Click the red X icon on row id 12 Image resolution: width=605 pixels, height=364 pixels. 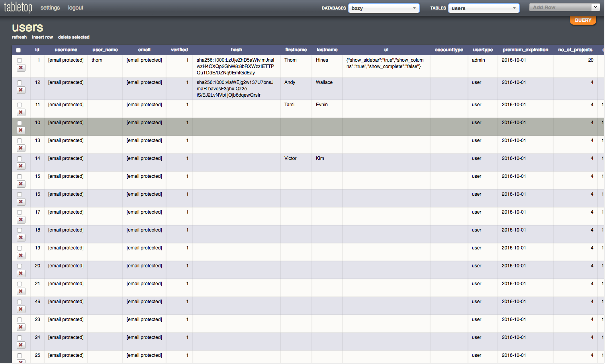pos(21,90)
